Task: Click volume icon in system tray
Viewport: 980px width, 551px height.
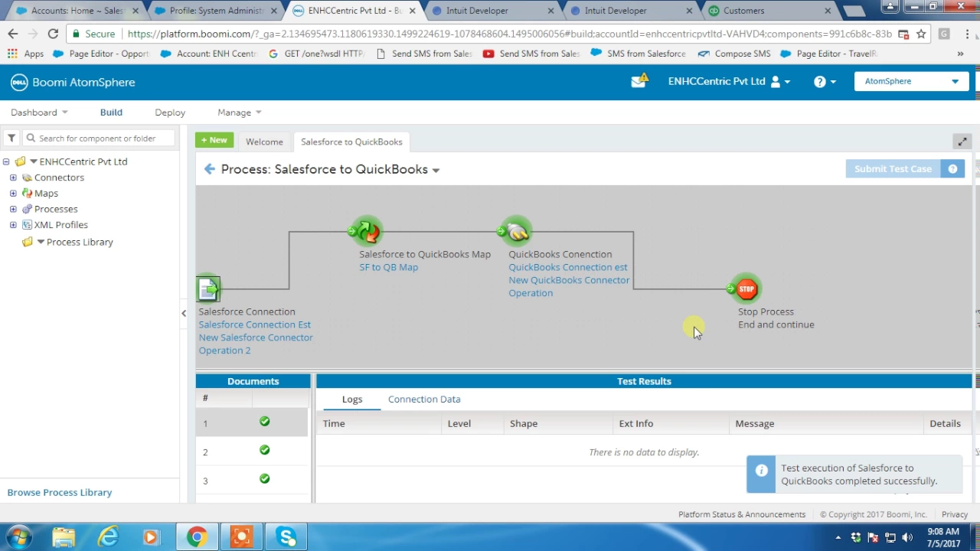Action: [908, 537]
